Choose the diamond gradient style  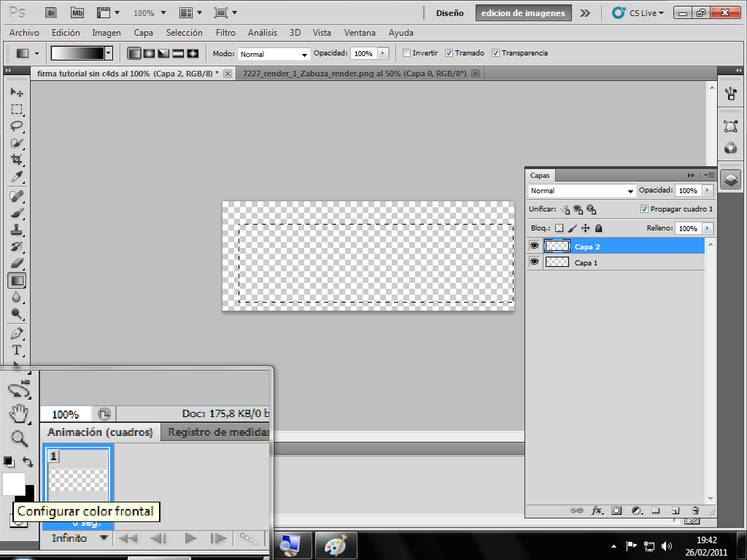(x=193, y=53)
